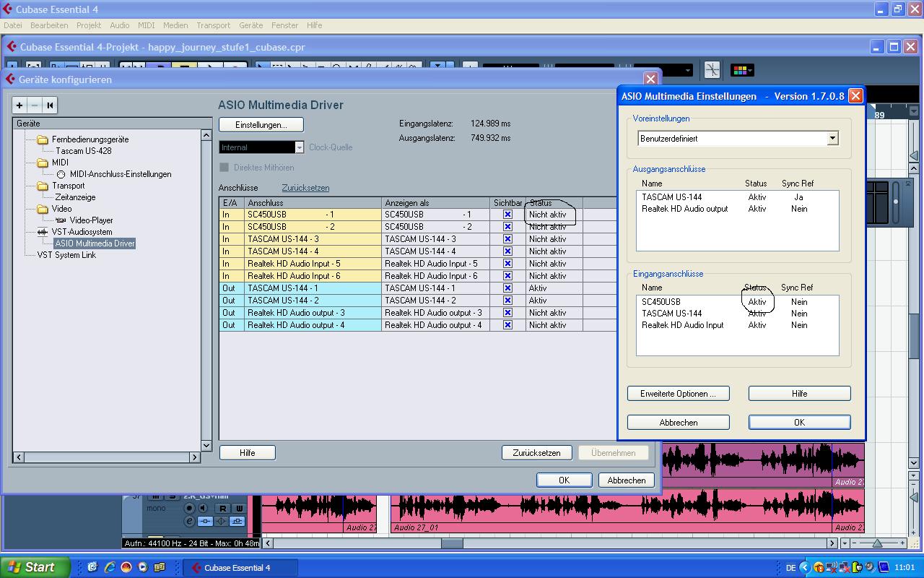The image size is (924, 578).
Task: Open the Fenster menu
Action: [x=284, y=25]
